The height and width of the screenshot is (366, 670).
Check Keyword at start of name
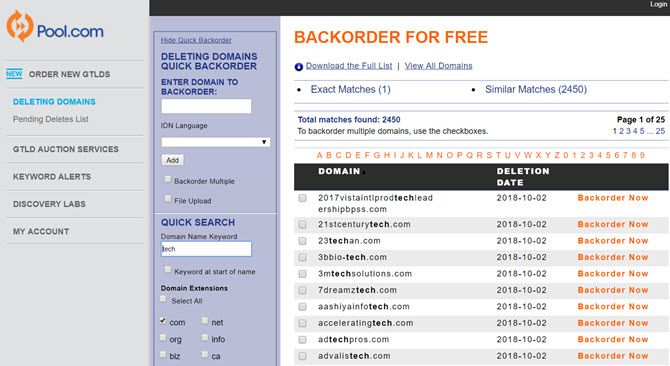168,269
